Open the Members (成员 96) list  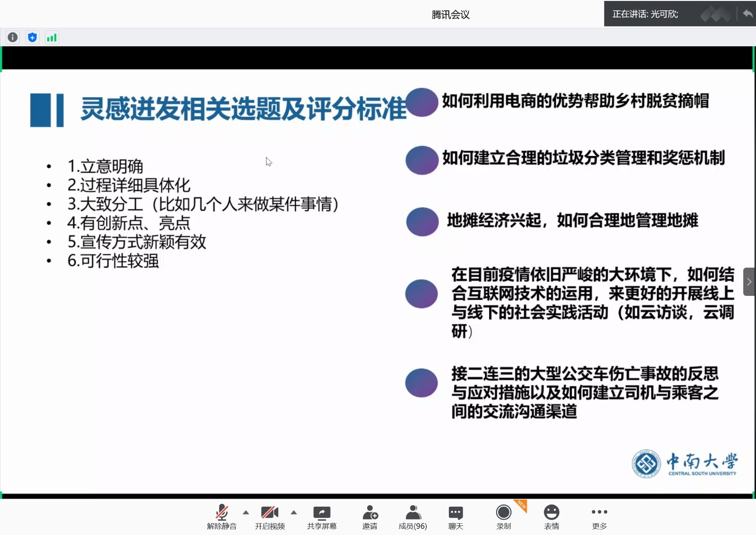412,517
